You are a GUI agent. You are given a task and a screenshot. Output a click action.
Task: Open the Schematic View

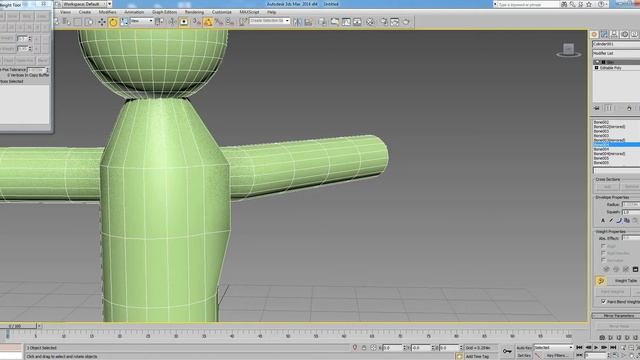tap(357, 22)
